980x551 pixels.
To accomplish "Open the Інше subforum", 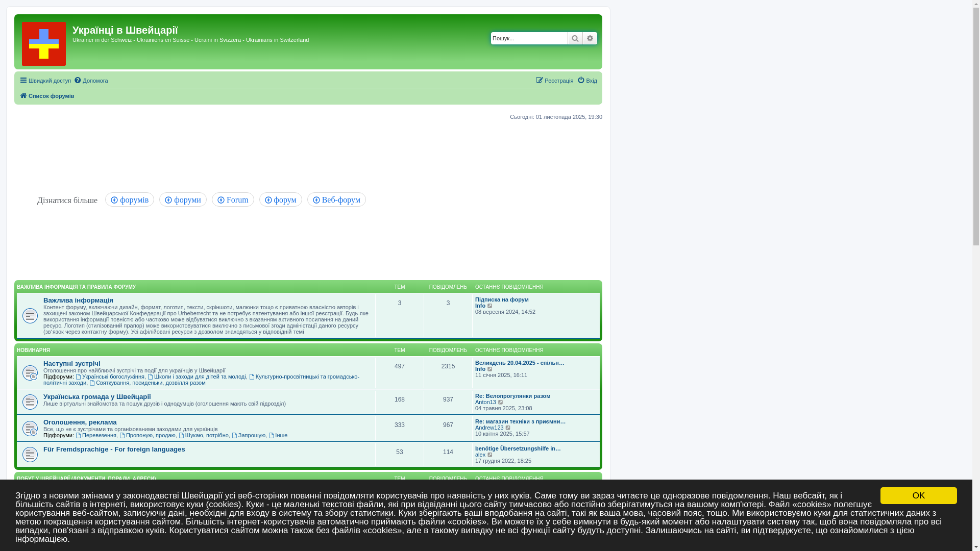I will click(278, 435).
